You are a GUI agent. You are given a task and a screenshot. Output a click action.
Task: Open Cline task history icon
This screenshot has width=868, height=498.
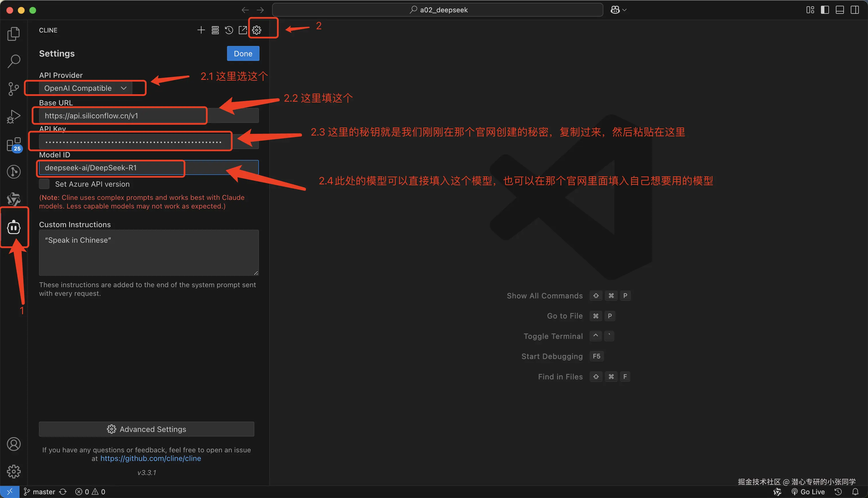click(x=229, y=30)
